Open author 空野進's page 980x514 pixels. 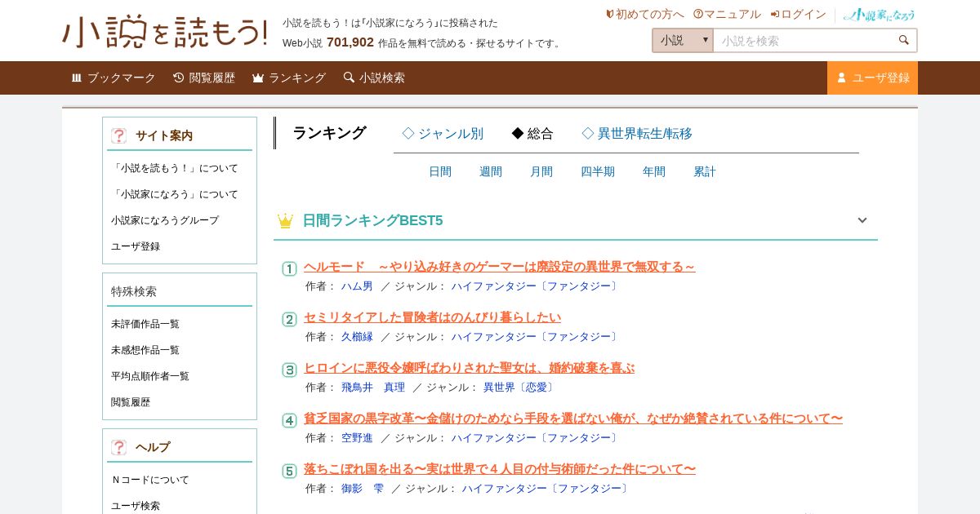tap(357, 438)
